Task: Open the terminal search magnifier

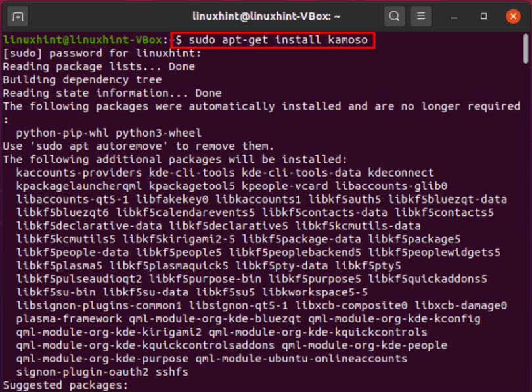Action: click(394, 16)
